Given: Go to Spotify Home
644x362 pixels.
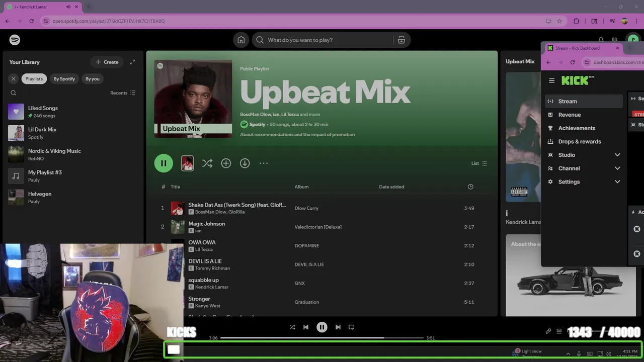Looking at the screenshot, I should tap(242, 40).
